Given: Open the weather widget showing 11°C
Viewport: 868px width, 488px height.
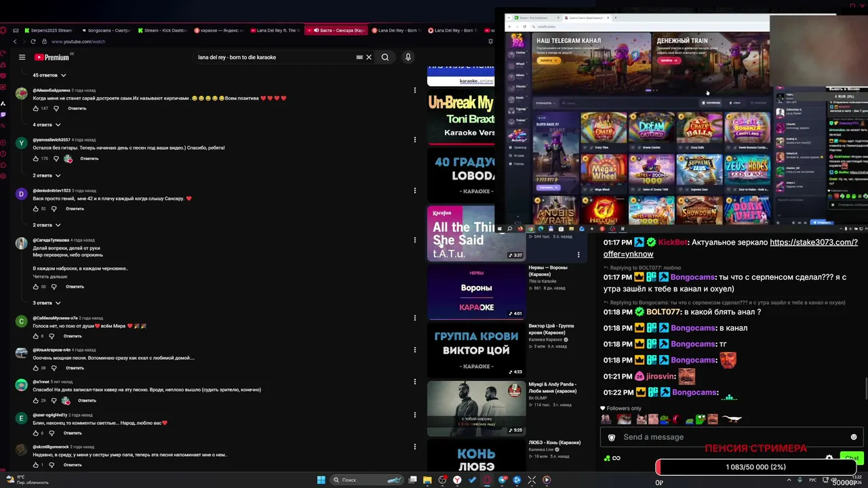Looking at the screenshot, I should coord(28,480).
